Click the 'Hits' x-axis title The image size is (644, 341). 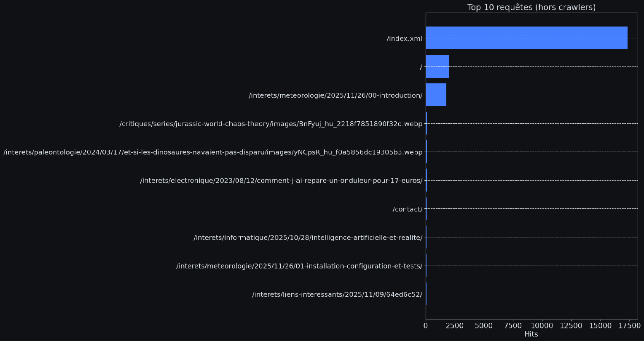coord(531,334)
